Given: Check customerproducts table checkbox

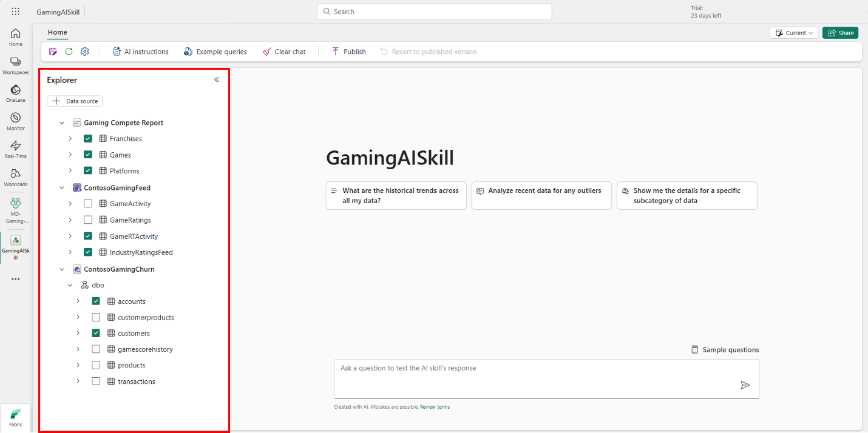Looking at the screenshot, I should pyautogui.click(x=96, y=317).
